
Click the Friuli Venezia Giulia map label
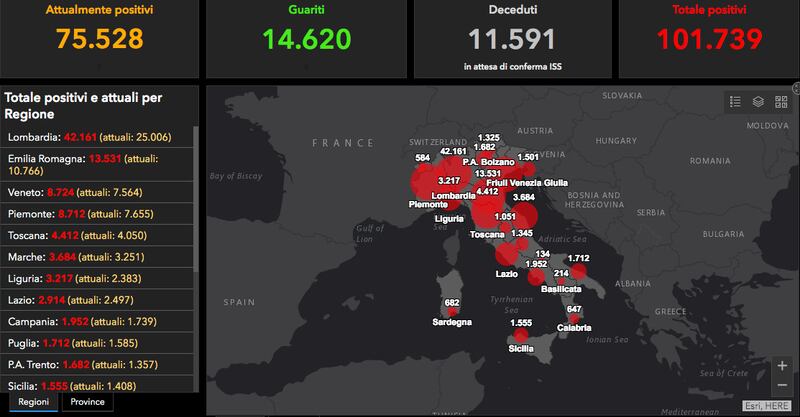(527, 183)
